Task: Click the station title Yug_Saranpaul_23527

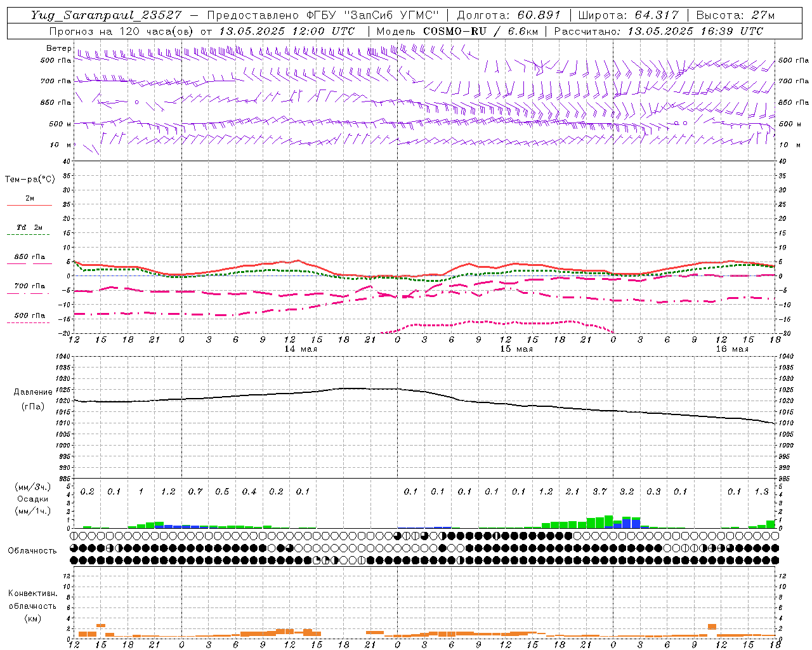Action: 106,15
